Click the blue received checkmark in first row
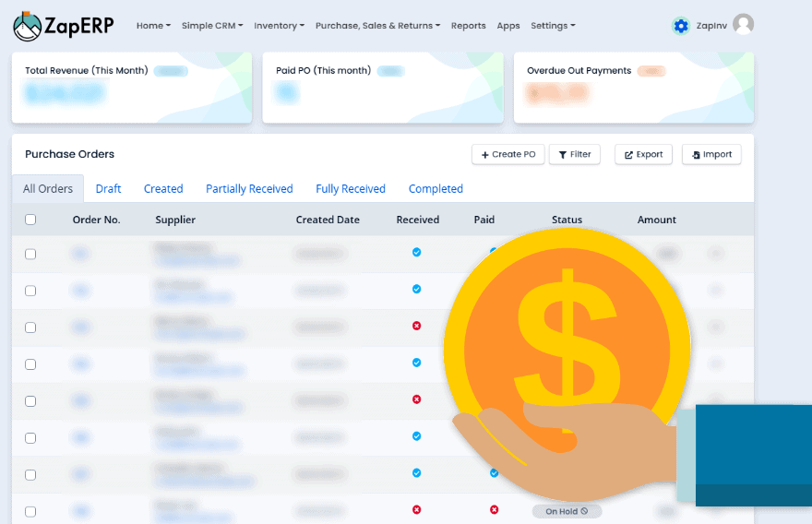 point(416,252)
